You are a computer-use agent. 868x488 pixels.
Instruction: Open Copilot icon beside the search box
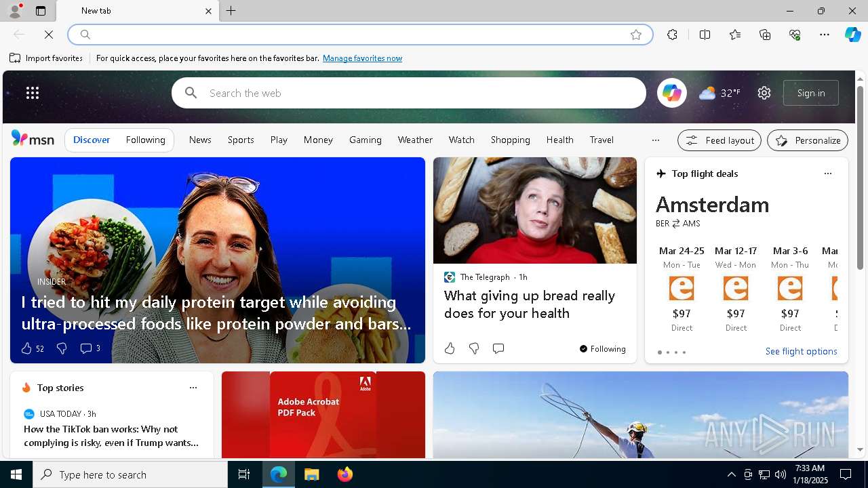click(672, 93)
